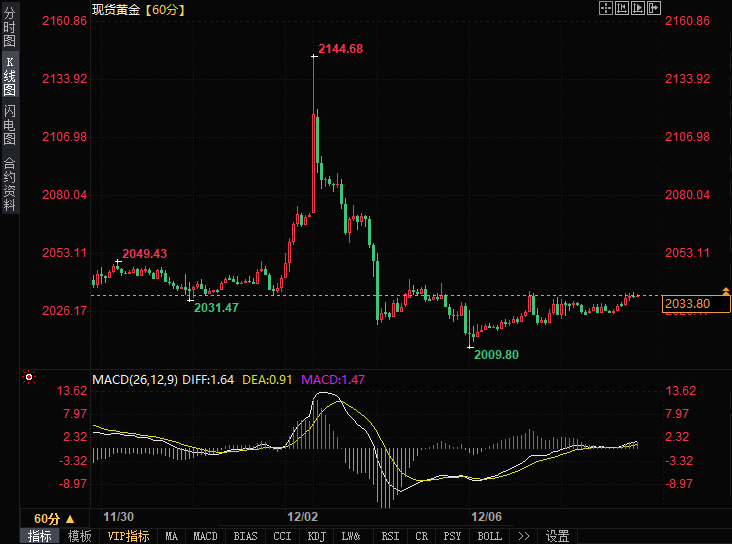Select the BOLL indicator

pyautogui.click(x=490, y=536)
